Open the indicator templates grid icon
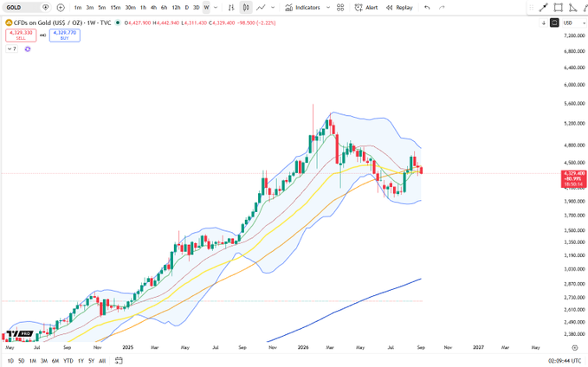588x367 pixels. [340, 8]
